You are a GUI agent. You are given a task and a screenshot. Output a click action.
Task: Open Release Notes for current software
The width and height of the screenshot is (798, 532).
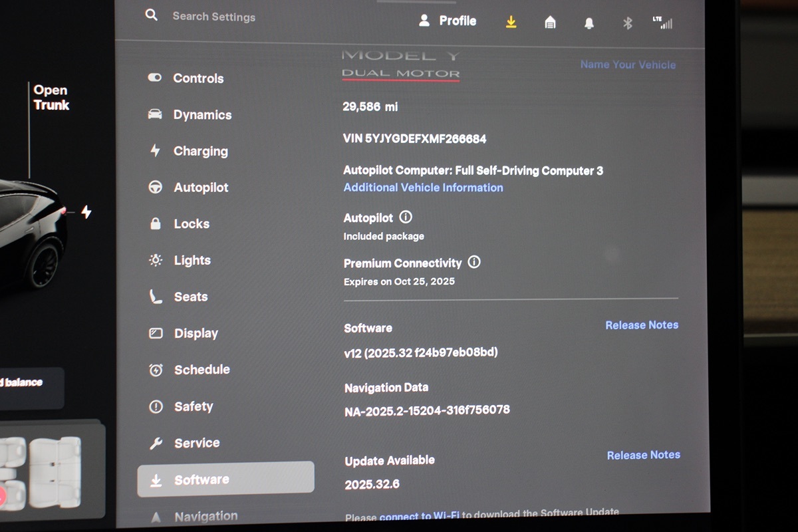pos(642,325)
